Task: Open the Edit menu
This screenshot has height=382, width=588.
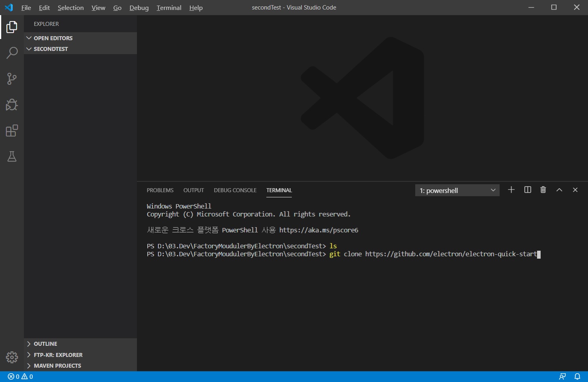Action: 44,8
